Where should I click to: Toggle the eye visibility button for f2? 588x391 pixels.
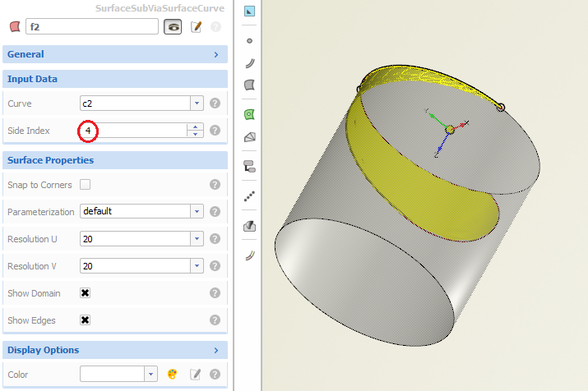click(x=173, y=27)
